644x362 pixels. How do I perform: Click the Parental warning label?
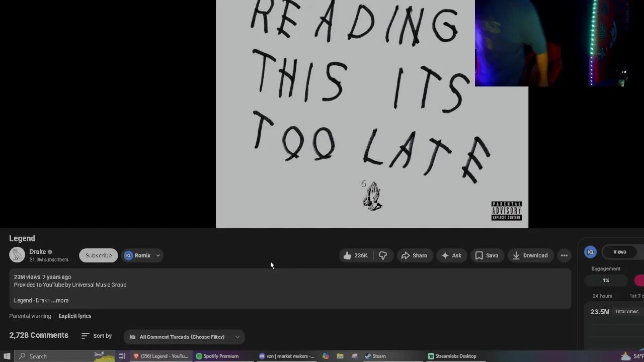pos(30,316)
